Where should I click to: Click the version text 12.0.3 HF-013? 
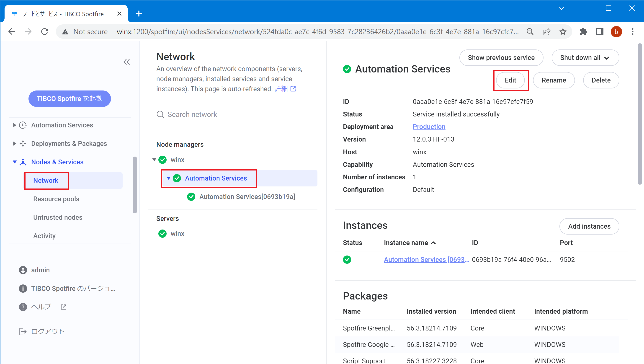coord(433,139)
